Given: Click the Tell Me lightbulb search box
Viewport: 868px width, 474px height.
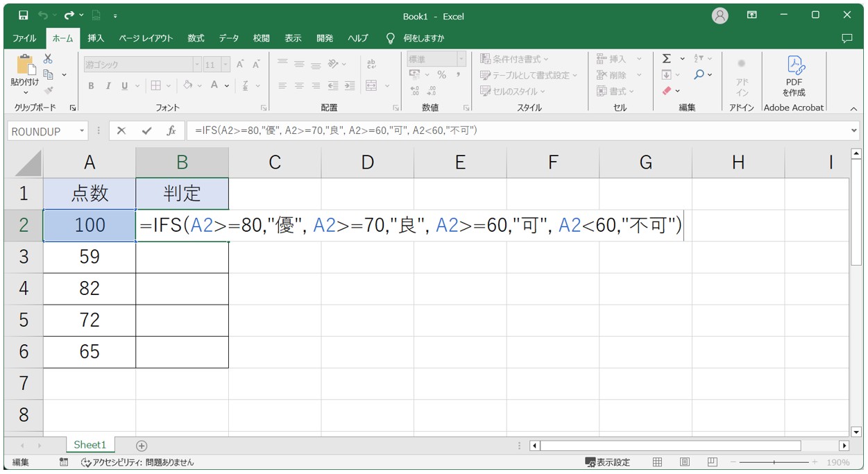Looking at the screenshot, I should [416, 38].
